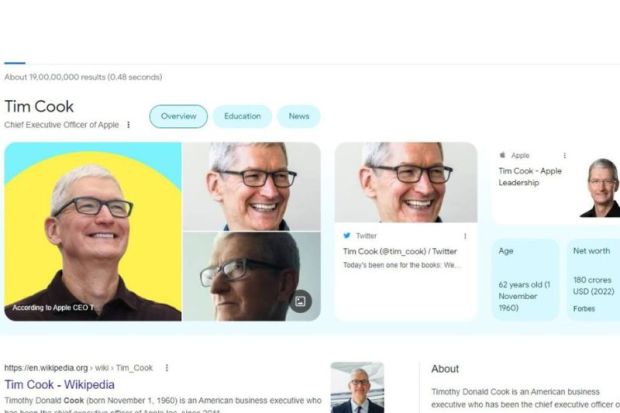The image size is (620, 413).
Task: Open Tim Cook - Apple Leadership link
Action: click(x=530, y=177)
